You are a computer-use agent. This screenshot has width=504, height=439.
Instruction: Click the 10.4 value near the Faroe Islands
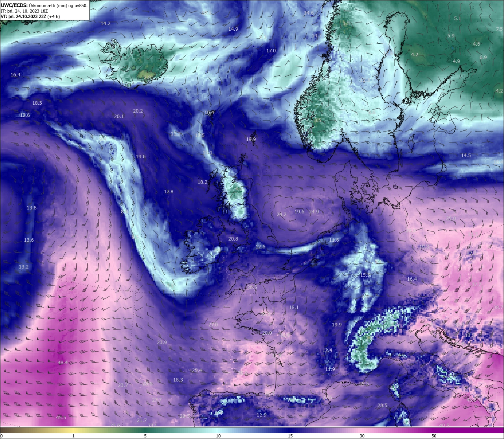click(209, 113)
